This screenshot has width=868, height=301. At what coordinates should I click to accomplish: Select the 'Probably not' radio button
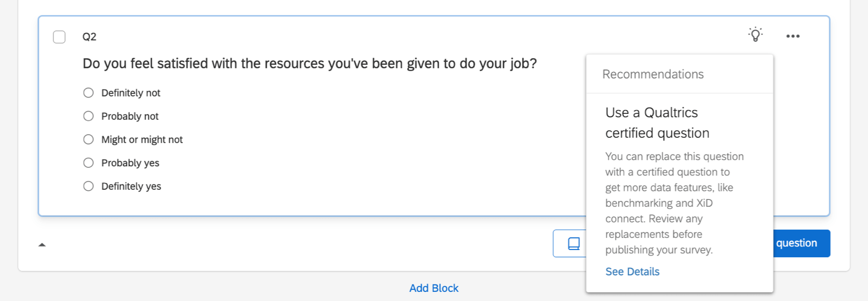[x=88, y=116]
